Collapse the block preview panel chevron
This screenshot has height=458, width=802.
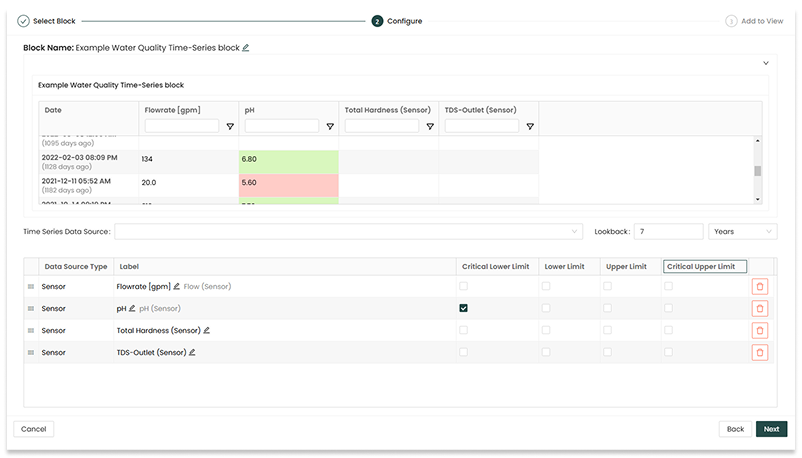pos(765,62)
